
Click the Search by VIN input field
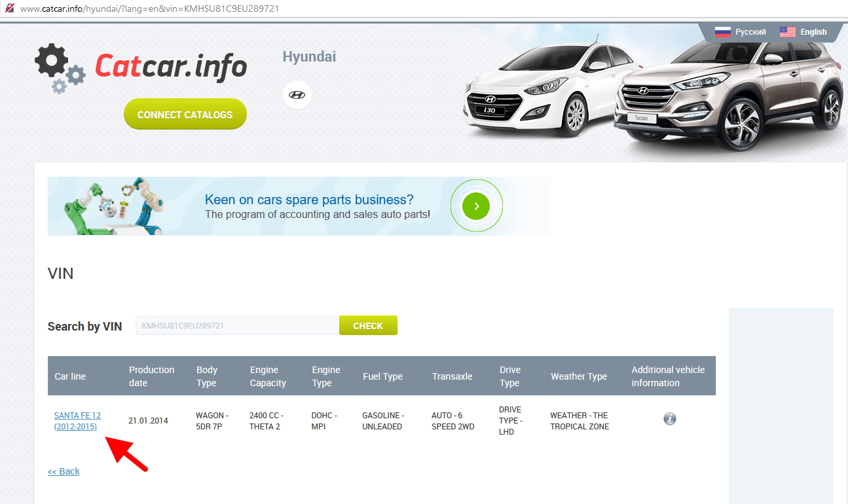pyautogui.click(x=236, y=325)
